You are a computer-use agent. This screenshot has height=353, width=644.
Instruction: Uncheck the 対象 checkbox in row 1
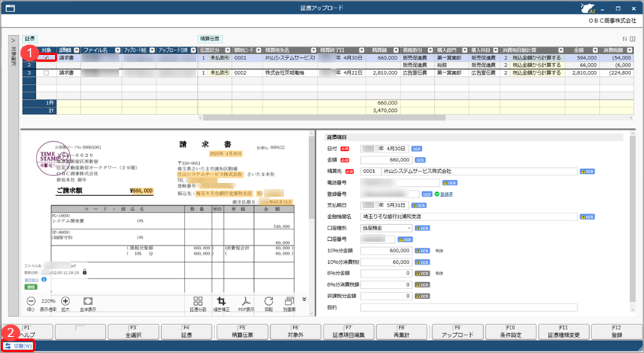[x=47, y=57]
